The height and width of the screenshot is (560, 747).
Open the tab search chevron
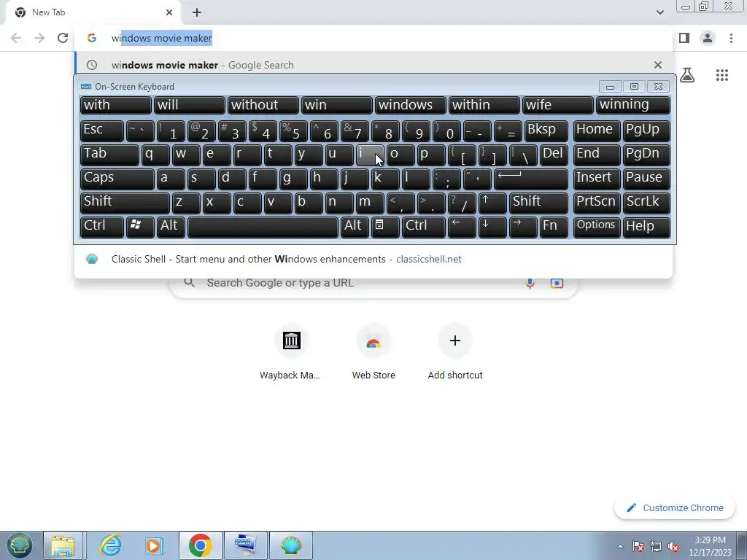tap(659, 12)
